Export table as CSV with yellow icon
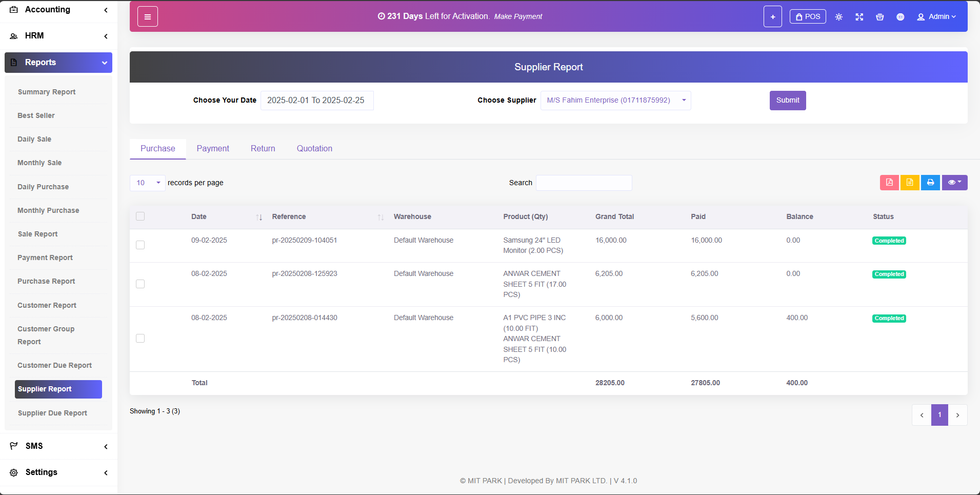The image size is (980, 495). click(x=910, y=183)
